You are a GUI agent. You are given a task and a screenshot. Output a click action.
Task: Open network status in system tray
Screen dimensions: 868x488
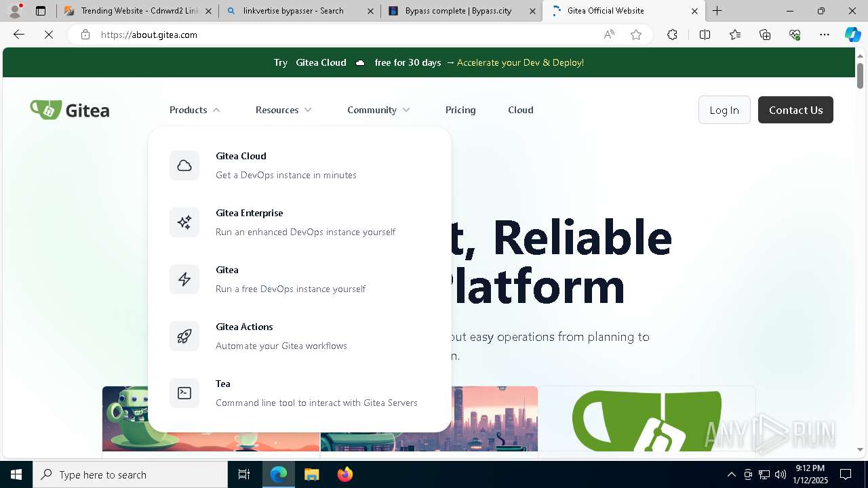764,474
